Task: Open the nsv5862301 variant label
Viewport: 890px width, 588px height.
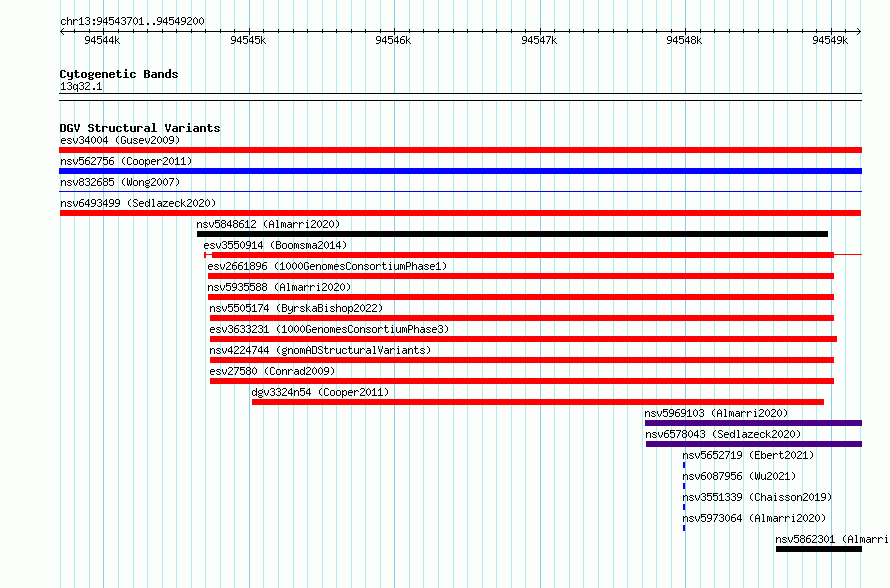Action: click(x=832, y=539)
